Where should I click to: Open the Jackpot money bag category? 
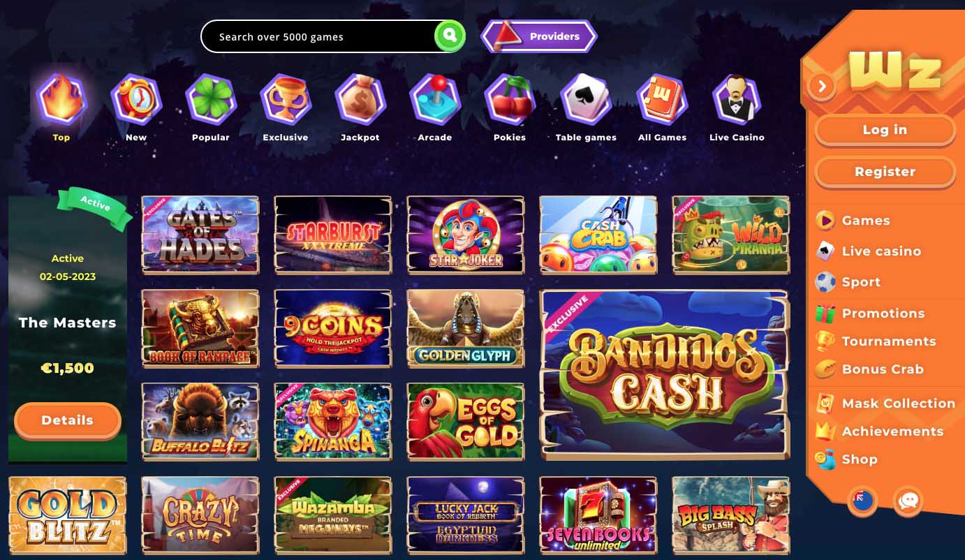pos(360,100)
